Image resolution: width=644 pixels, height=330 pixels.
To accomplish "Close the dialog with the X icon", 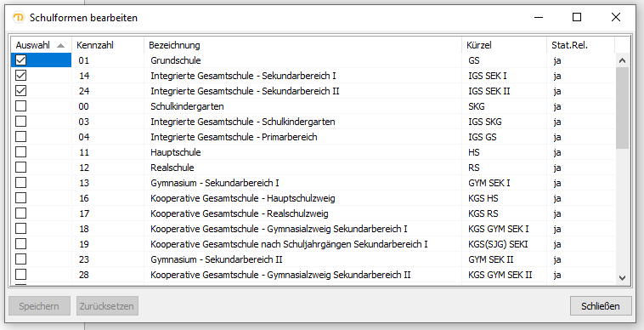I will click(616, 17).
